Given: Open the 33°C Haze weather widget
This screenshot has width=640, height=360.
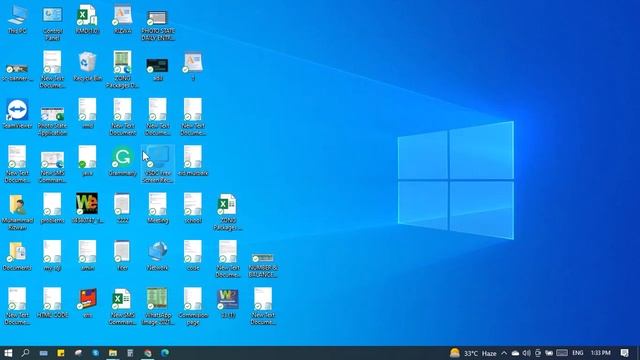Looking at the screenshot, I should (x=473, y=353).
